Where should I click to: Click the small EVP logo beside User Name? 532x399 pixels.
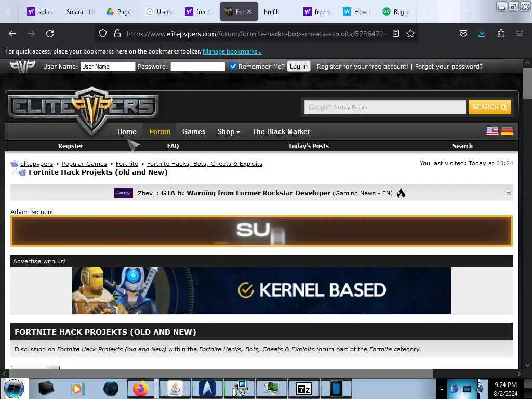click(22, 66)
